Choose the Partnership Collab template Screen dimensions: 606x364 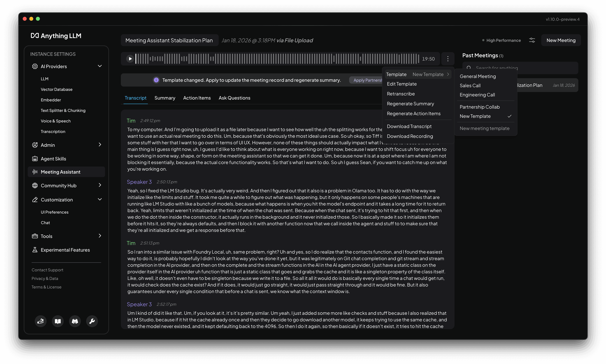[479, 107]
